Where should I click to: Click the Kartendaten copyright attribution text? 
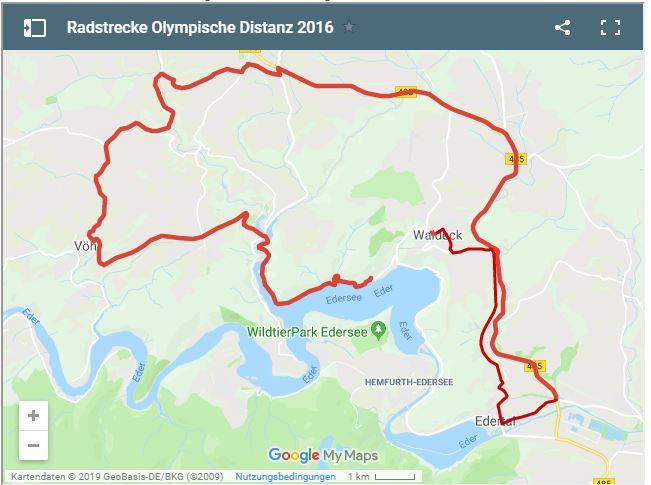(x=117, y=477)
